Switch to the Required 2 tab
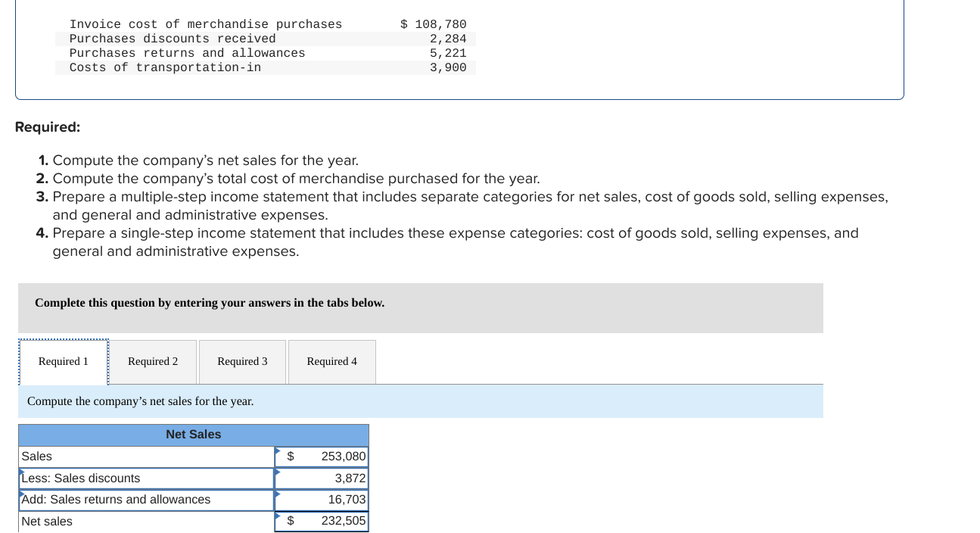Image resolution: width=980 pixels, height=533 pixels. tap(153, 361)
